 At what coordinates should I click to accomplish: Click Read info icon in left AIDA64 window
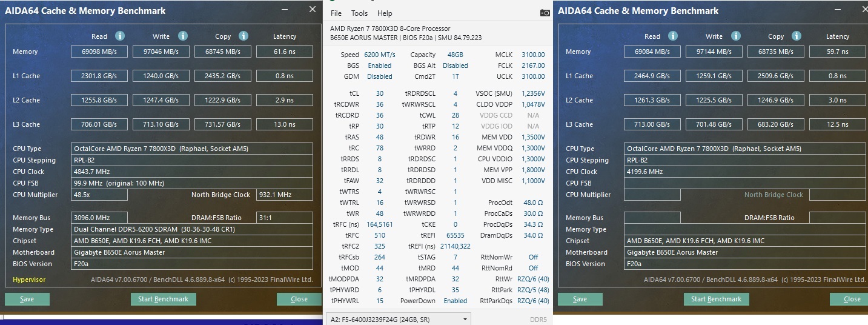pyautogui.click(x=120, y=36)
